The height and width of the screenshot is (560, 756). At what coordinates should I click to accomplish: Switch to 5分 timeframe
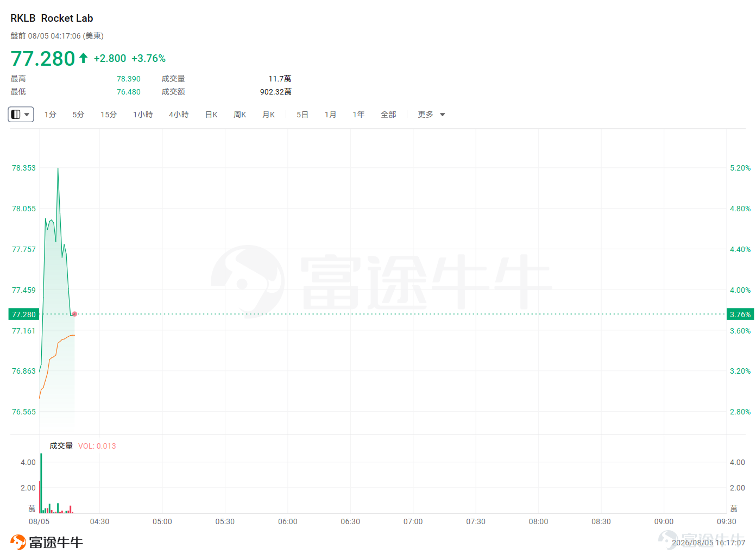[79, 115]
